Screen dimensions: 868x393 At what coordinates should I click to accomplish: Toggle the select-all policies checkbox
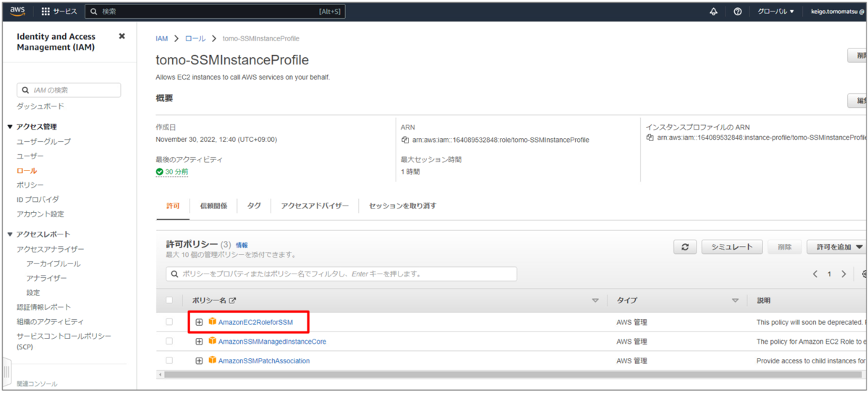tap(169, 300)
